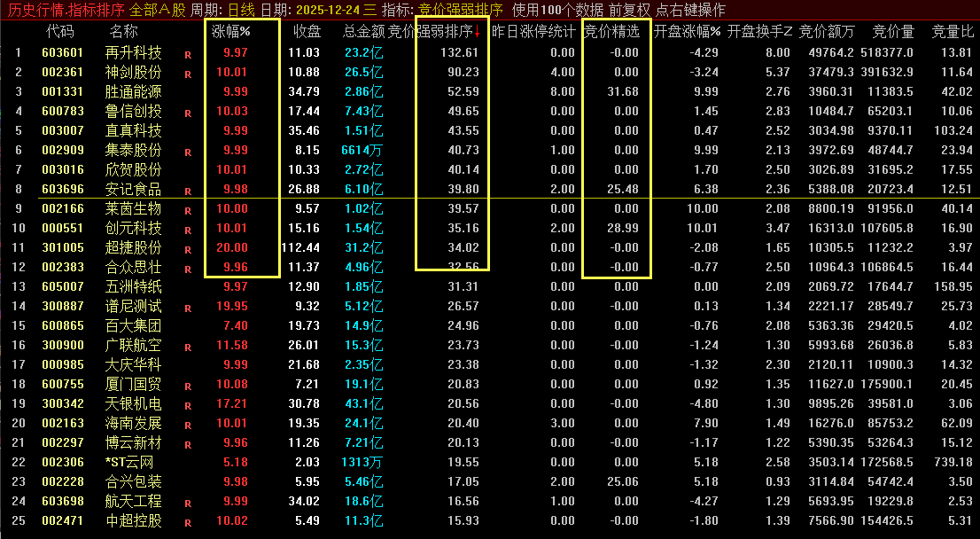Viewport: 980px width, 539px height.
Task: Click the 名称 column header
Action: (123, 31)
